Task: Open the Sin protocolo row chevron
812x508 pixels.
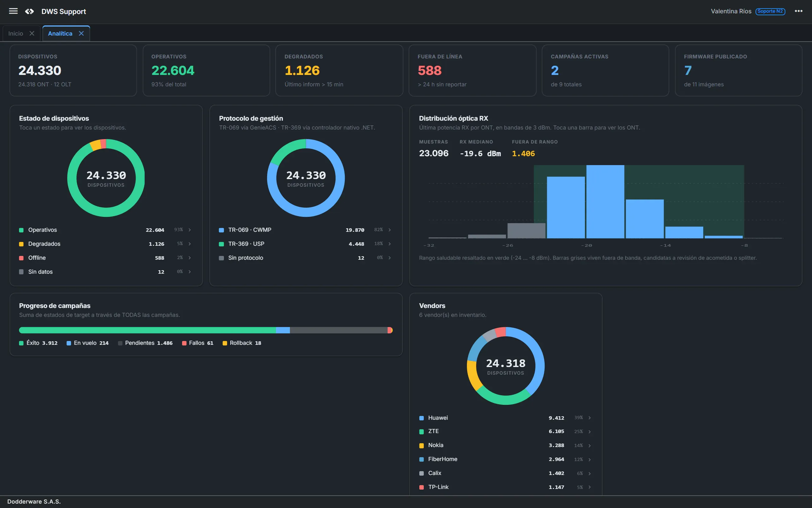Action: click(390, 258)
